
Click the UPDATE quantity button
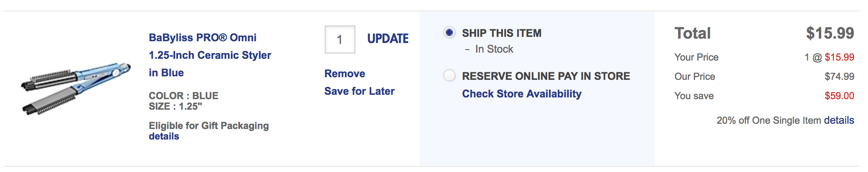387,39
